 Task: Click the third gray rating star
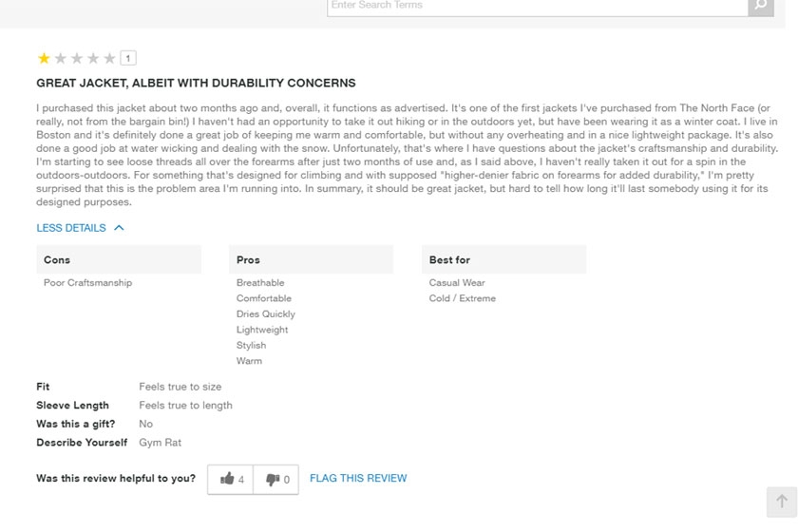77,59
